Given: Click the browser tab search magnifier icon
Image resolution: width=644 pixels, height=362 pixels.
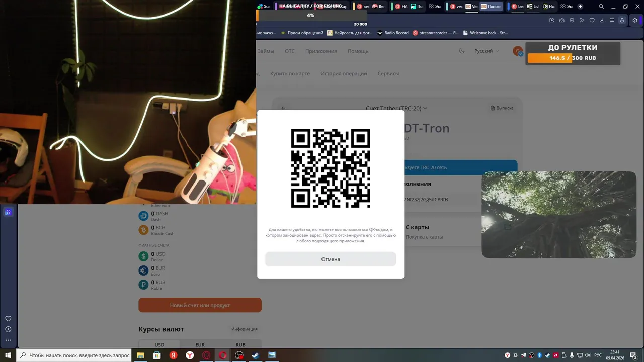Looking at the screenshot, I should (x=601, y=7).
